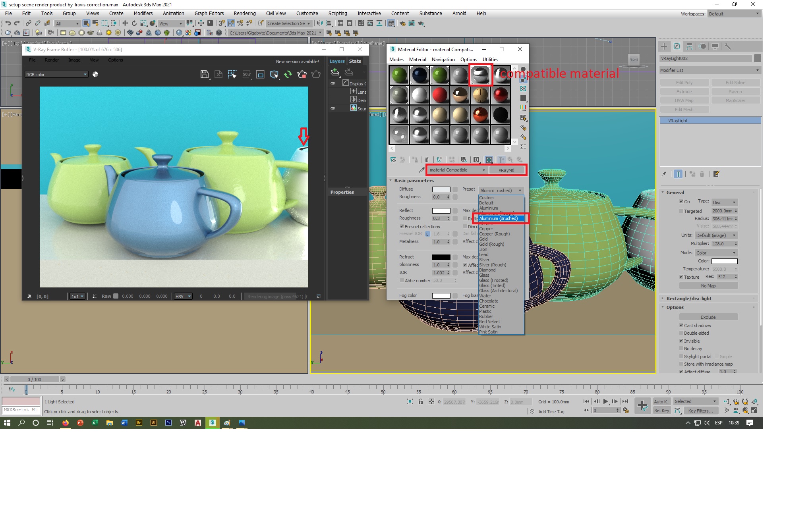Open the Rendering menu
This screenshot has height=505, width=812.
(245, 13)
